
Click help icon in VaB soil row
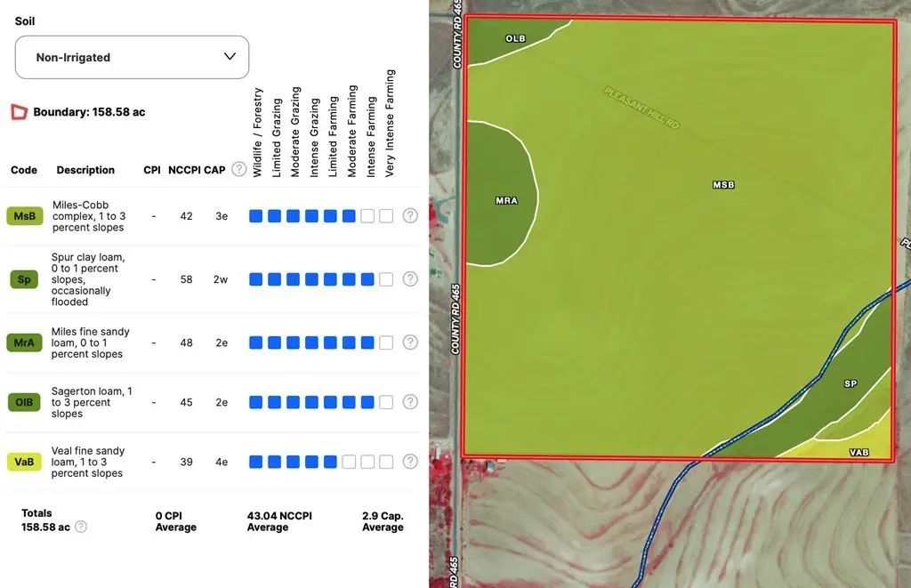coord(410,462)
